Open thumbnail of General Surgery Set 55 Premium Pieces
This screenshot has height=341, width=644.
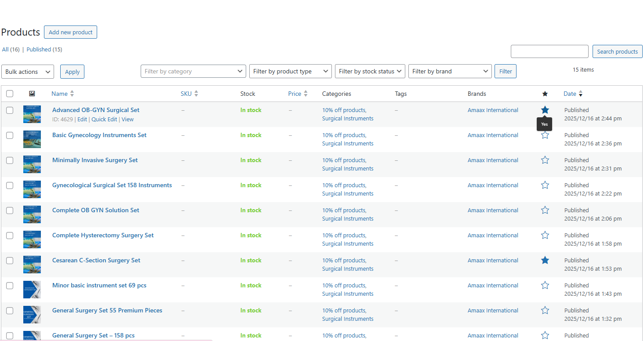32,314
